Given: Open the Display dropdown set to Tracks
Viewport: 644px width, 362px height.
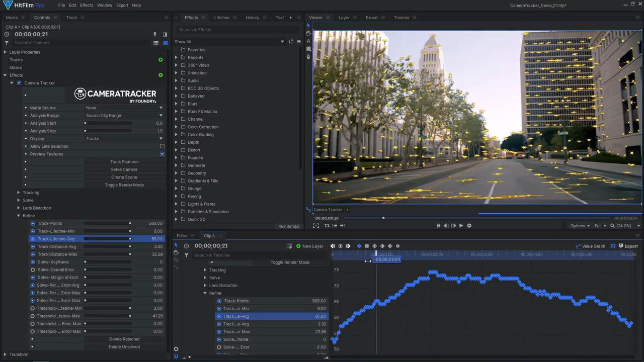Looking at the screenshot, I should 124,139.
